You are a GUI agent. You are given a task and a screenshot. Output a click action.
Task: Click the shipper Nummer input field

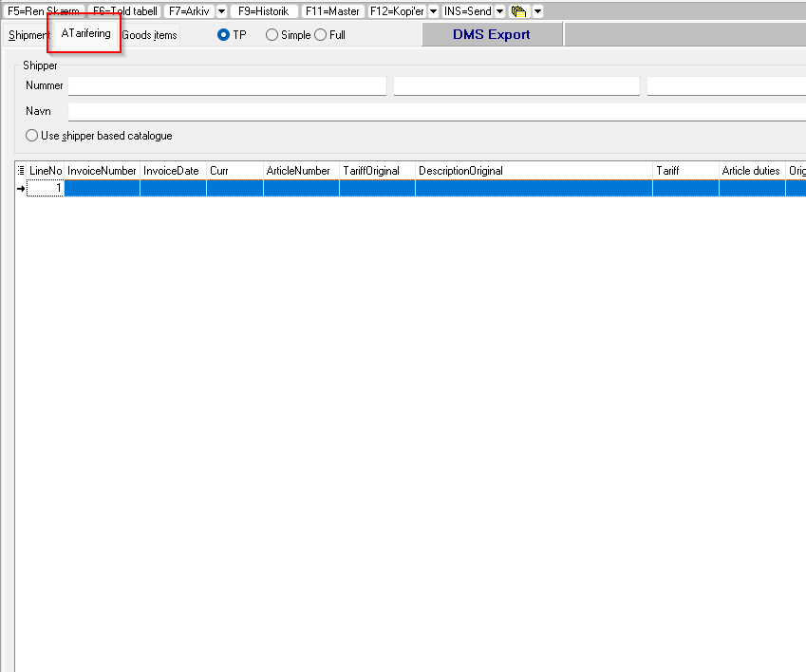pos(227,86)
